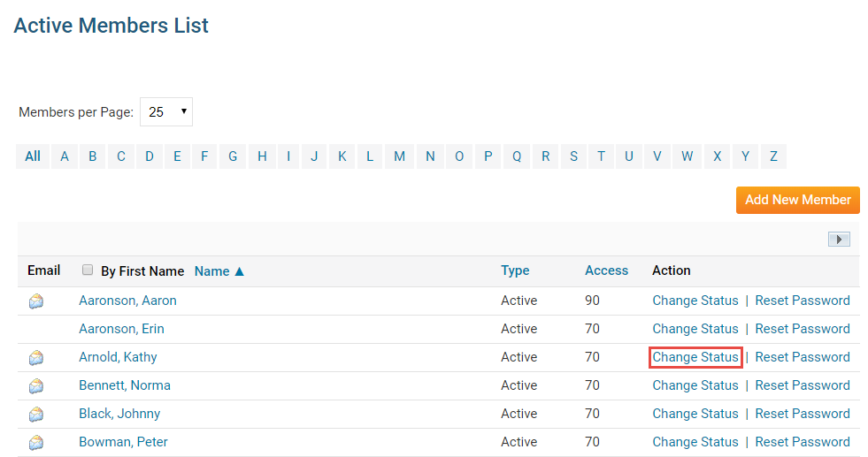This screenshot has width=868, height=457.
Task: Open the Members per Page dropdown
Action: 166,112
